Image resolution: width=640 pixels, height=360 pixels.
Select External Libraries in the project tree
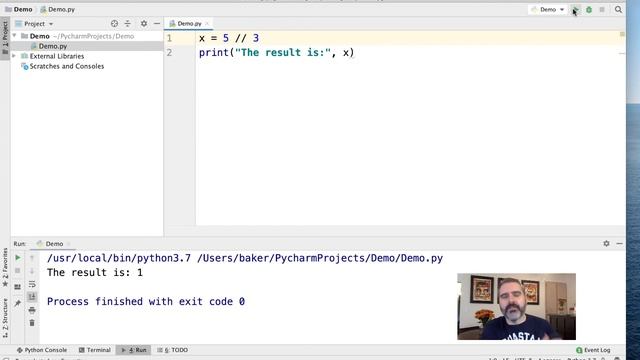[57, 56]
